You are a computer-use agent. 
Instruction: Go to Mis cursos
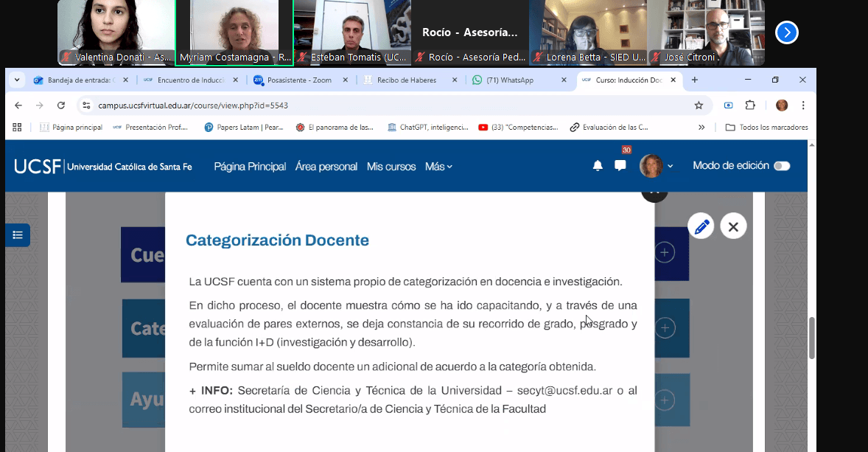[x=391, y=167]
